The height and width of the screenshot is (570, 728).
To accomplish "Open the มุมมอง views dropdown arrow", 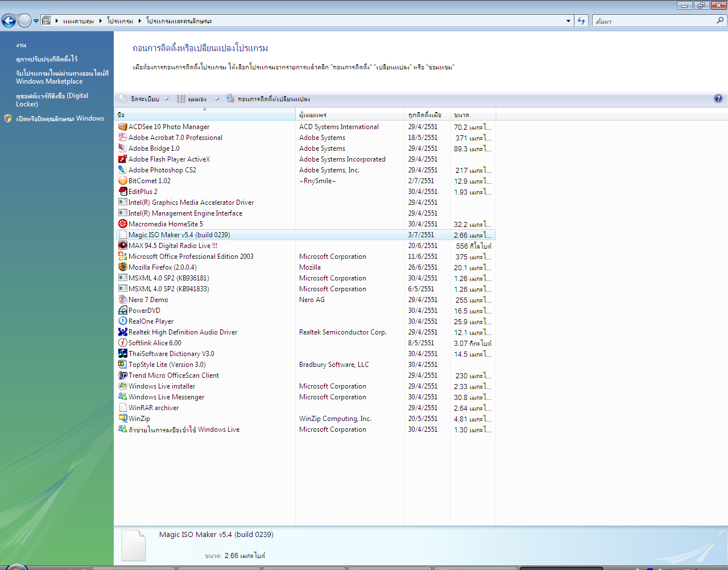I will click(x=217, y=99).
